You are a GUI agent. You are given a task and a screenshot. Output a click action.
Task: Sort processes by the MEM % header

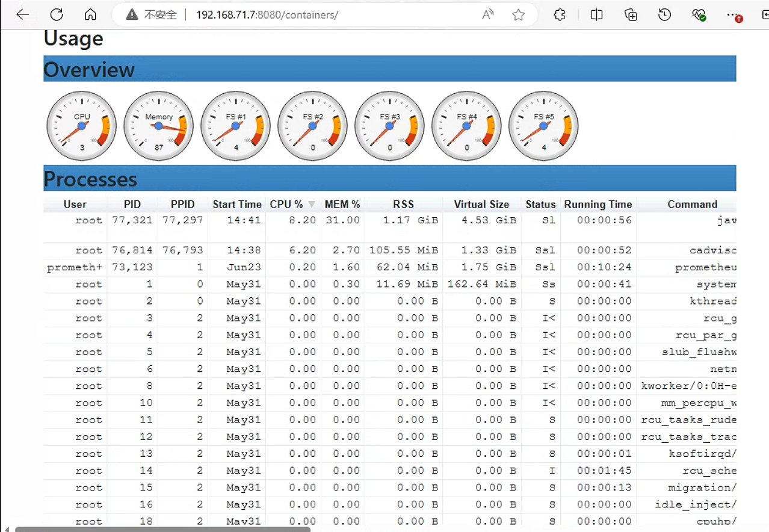(342, 204)
